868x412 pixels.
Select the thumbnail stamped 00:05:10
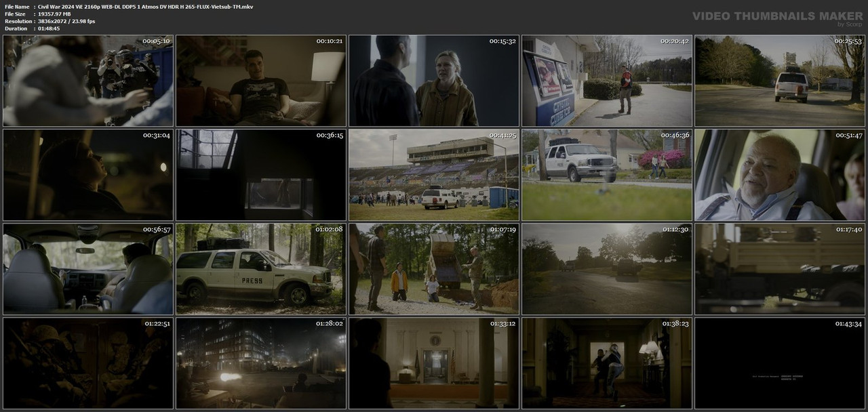(x=88, y=81)
